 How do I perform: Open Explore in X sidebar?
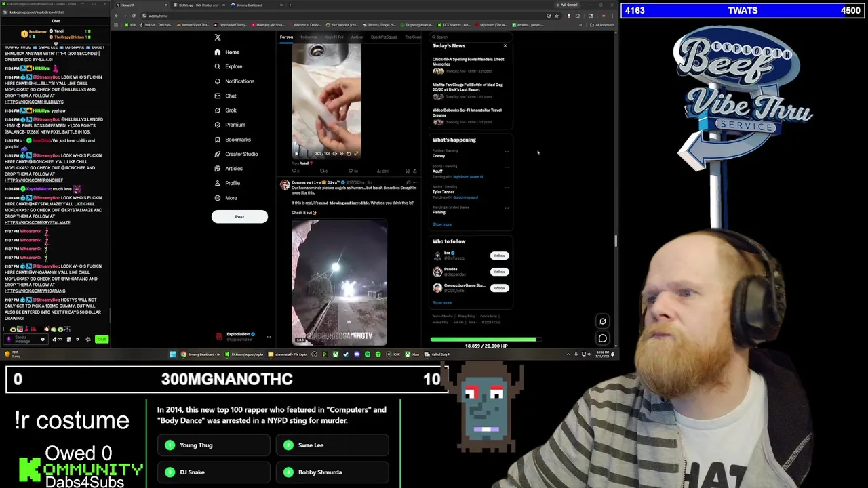pos(228,66)
